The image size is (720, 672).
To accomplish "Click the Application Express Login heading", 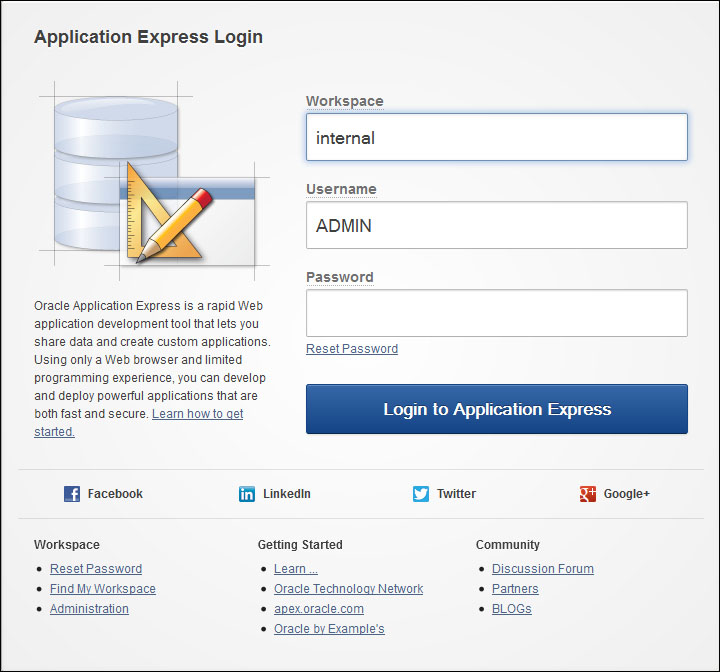I will click(148, 37).
